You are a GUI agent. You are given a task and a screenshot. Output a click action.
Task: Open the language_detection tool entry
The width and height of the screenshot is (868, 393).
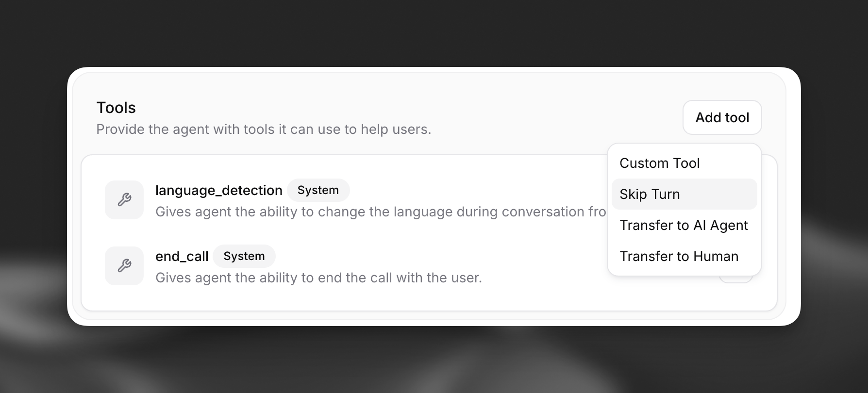[x=218, y=190]
